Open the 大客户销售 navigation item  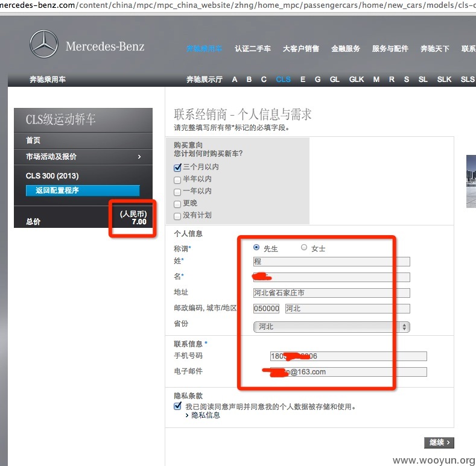tap(301, 49)
